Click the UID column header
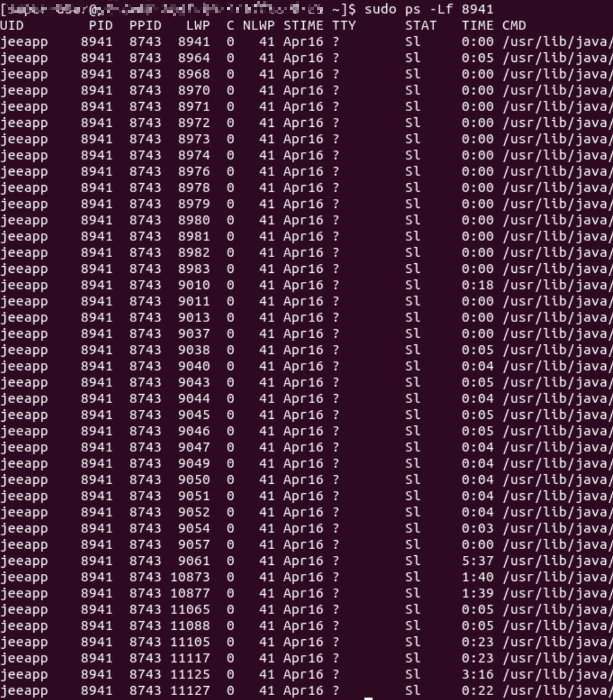The height and width of the screenshot is (700, 613). coord(12,25)
